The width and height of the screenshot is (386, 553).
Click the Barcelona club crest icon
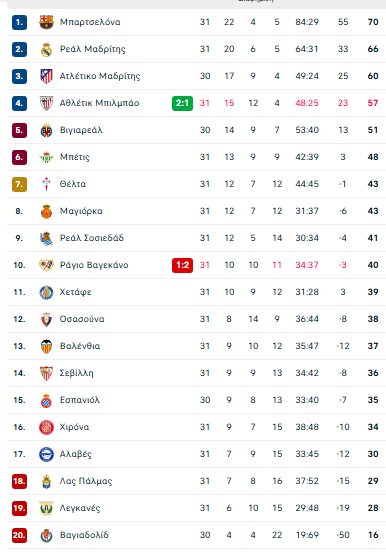pos(46,22)
